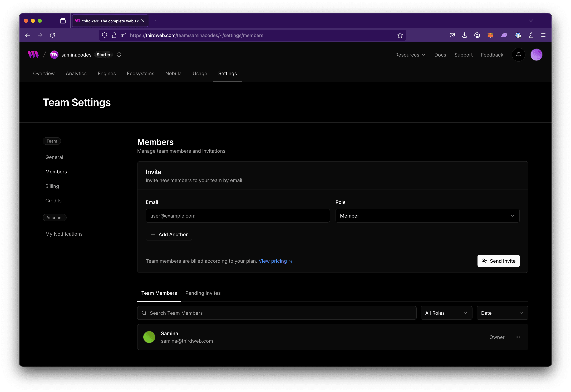The height and width of the screenshot is (392, 571).
Task: Click the thirdweb logo icon
Action: click(x=33, y=54)
